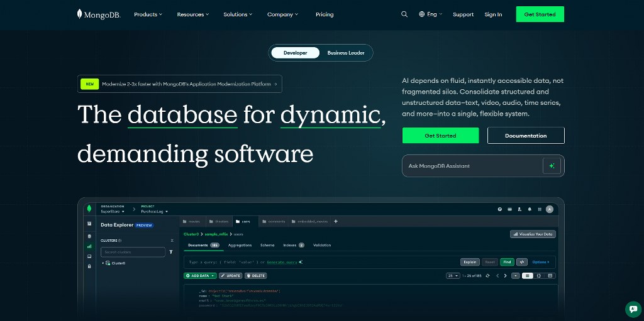
Task: Open the Modernize 2-3x faster announcement banner
Action: click(179, 84)
